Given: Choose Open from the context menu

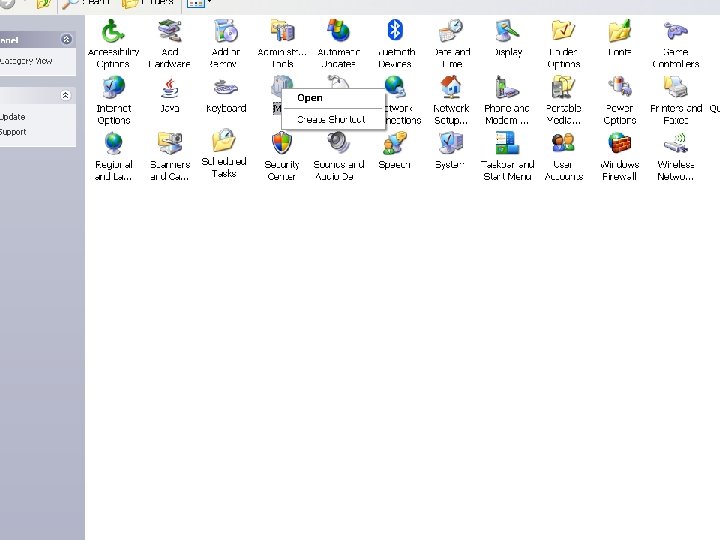Looking at the screenshot, I should coord(333,98).
